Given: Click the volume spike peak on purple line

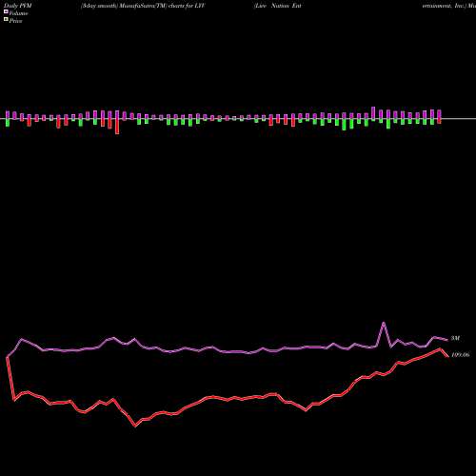Looking at the screenshot, I should point(384,324).
